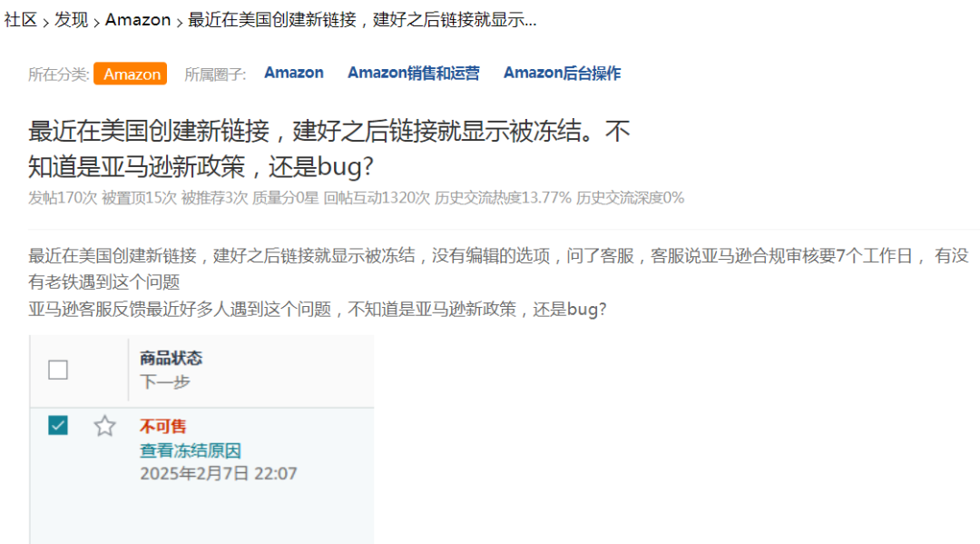
Task: Click the breadcrumb chevron after 社区
Action: coord(45,23)
